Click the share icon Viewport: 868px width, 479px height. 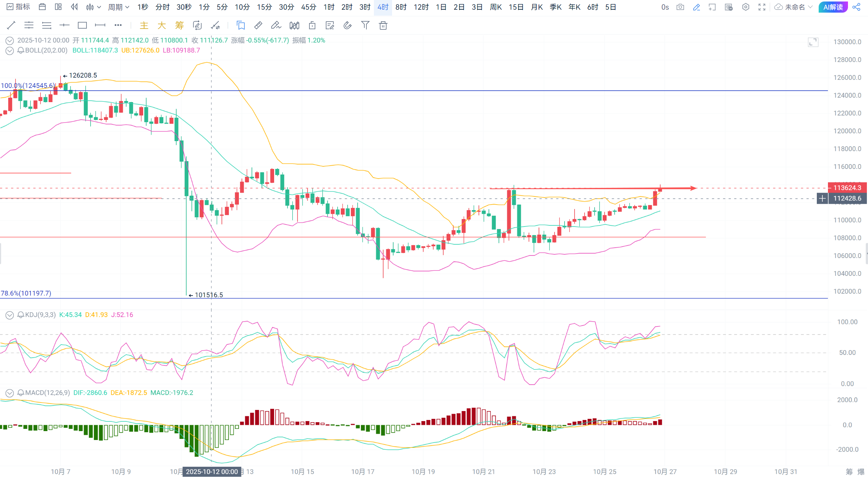(857, 7)
